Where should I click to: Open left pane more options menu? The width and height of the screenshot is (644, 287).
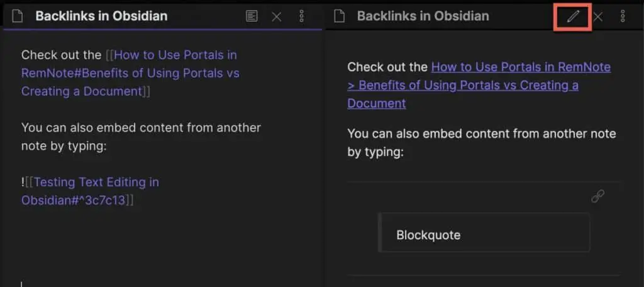pos(301,16)
